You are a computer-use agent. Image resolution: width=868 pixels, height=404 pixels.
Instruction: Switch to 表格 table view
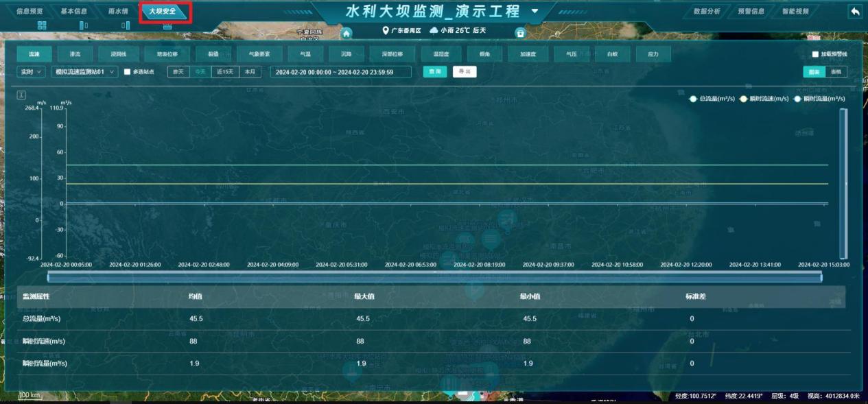[836, 72]
